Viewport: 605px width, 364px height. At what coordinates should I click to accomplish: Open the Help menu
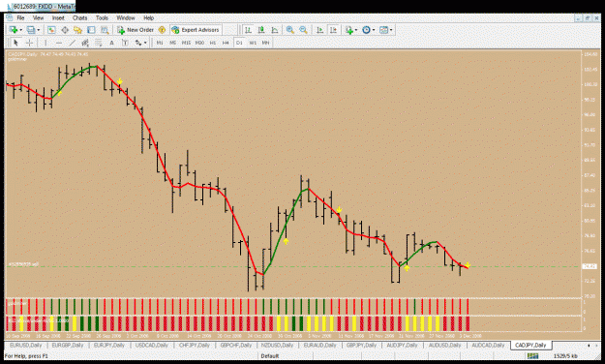[x=148, y=17]
